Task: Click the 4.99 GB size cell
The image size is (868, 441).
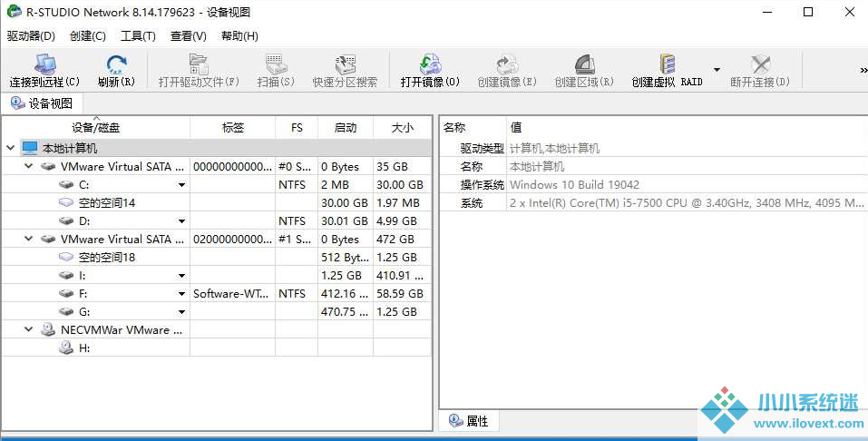Action: point(397,221)
